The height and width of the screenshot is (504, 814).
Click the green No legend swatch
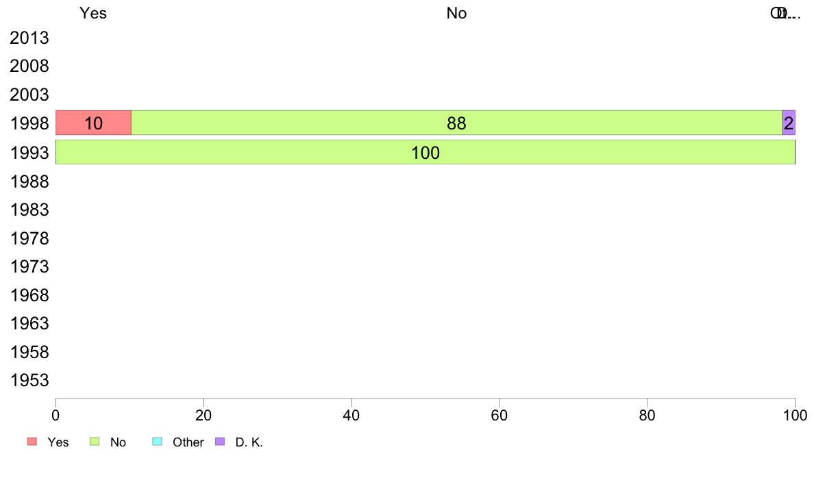pos(95,442)
